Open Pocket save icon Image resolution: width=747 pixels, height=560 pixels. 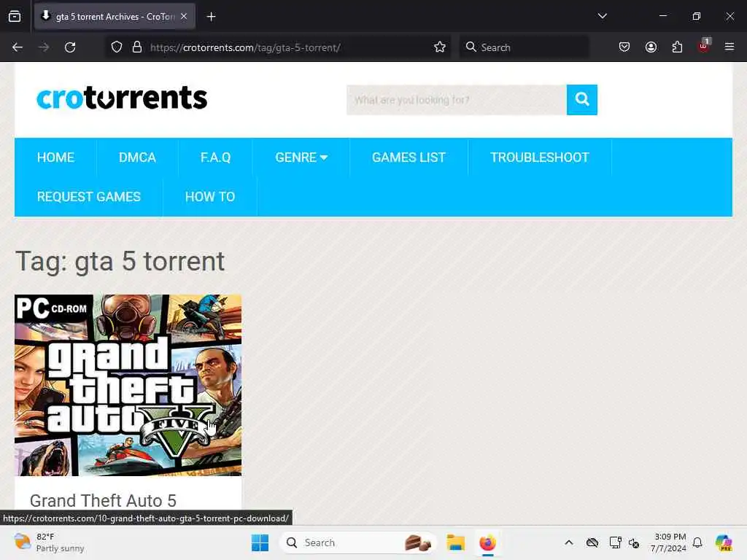(x=624, y=47)
